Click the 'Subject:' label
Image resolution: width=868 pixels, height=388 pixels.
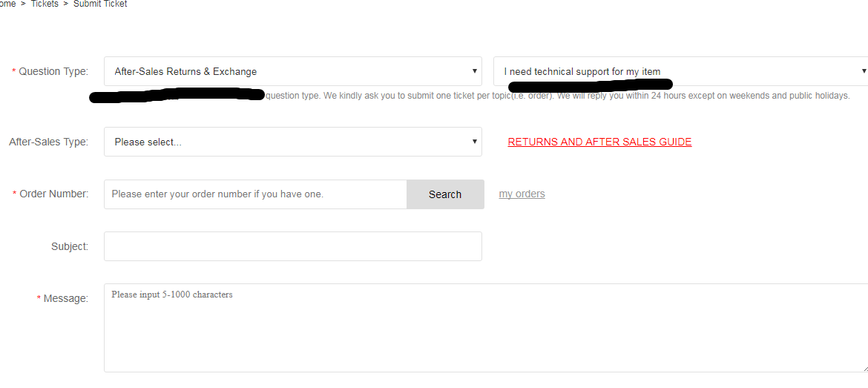point(70,246)
